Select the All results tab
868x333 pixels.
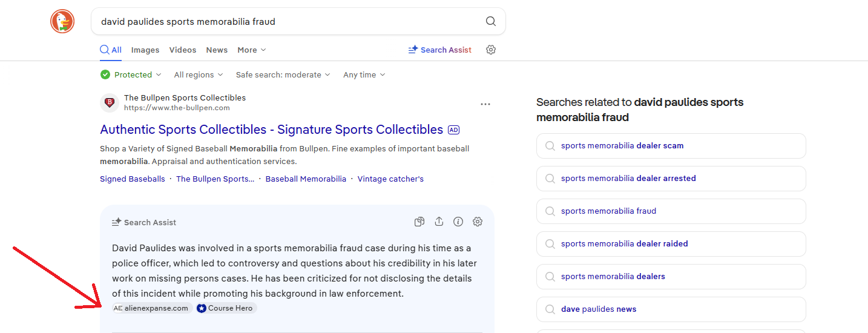click(111, 50)
